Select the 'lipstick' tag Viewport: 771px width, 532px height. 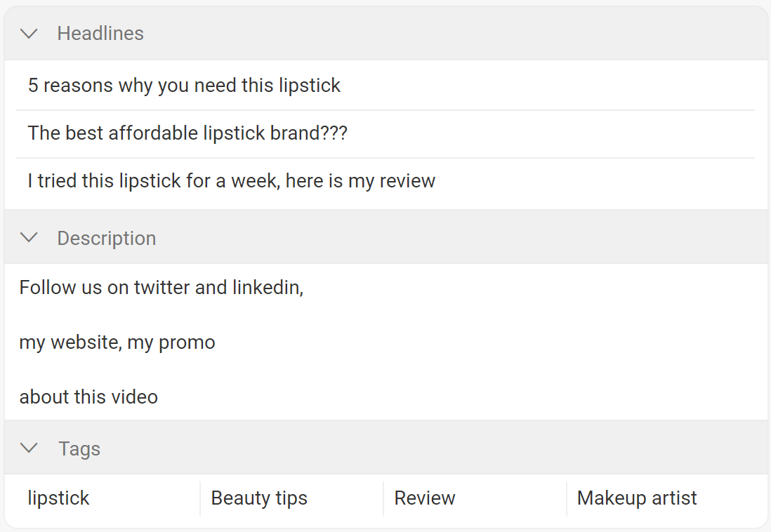59,498
